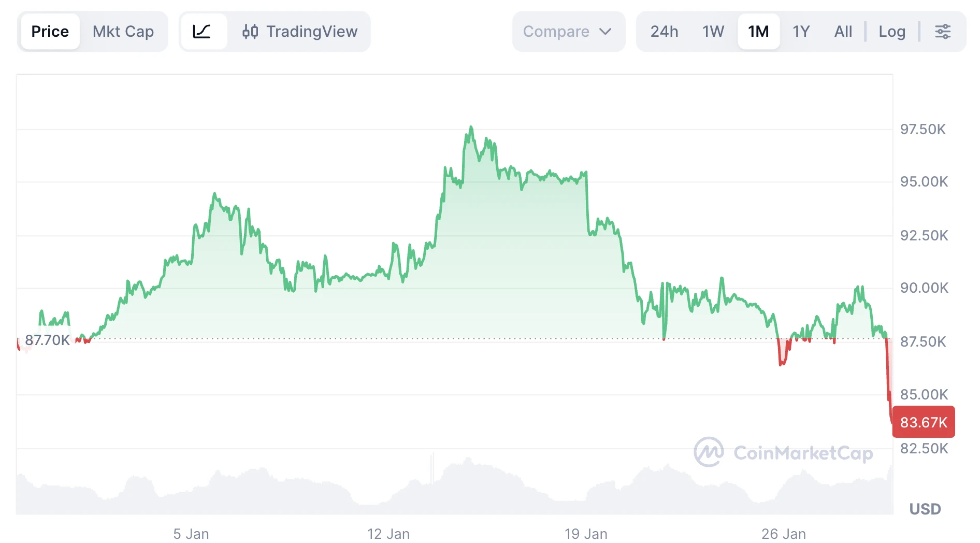Screen dimensions: 980x543
Task: Switch to the Price tab
Action: 50,31
